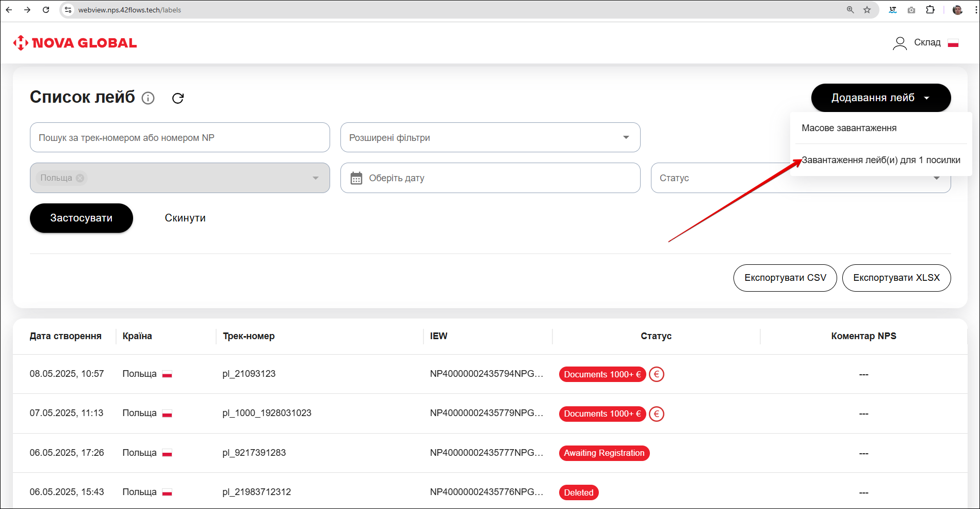Click the info icon beside Список лейб
Screen dimensions: 980x509
(148, 98)
